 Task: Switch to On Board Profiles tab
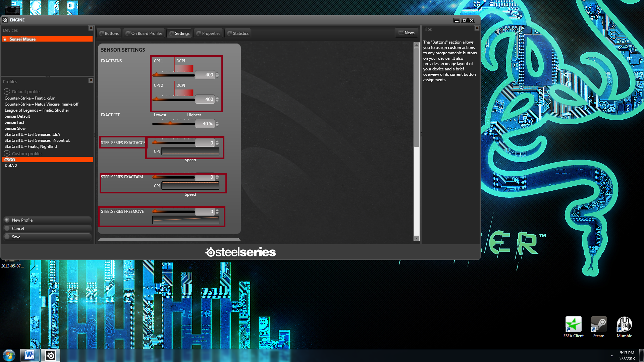[x=144, y=34]
